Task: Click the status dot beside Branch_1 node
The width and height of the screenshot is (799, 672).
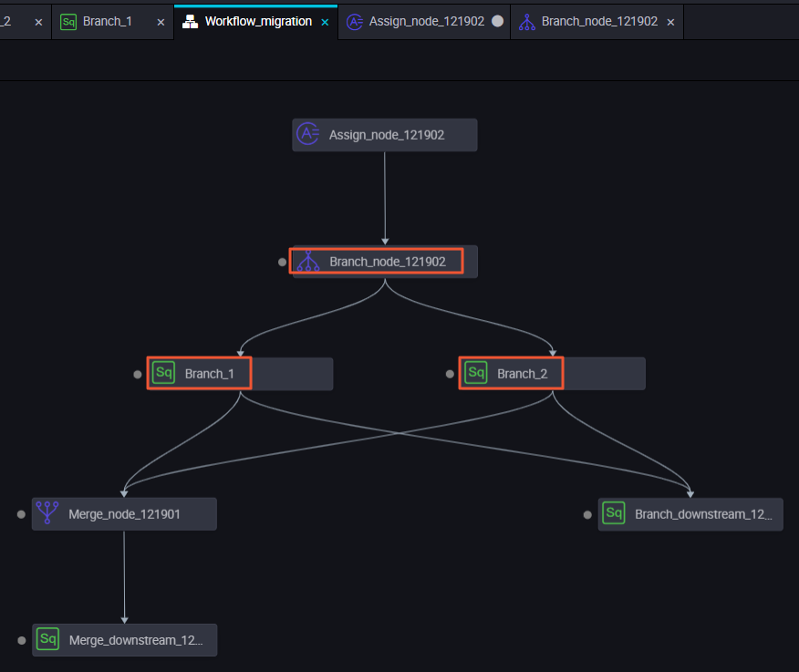Action: click(x=138, y=375)
